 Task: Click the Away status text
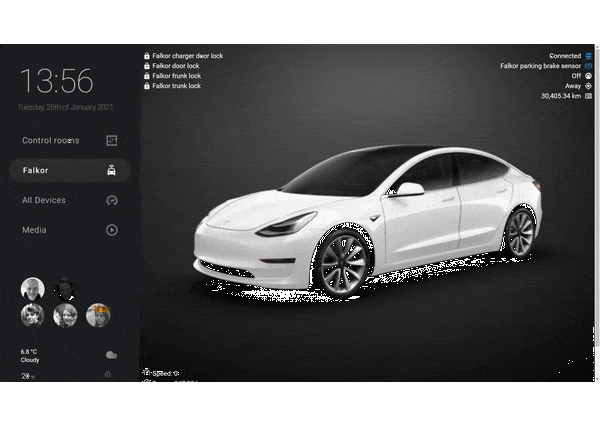(x=573, y=86)
